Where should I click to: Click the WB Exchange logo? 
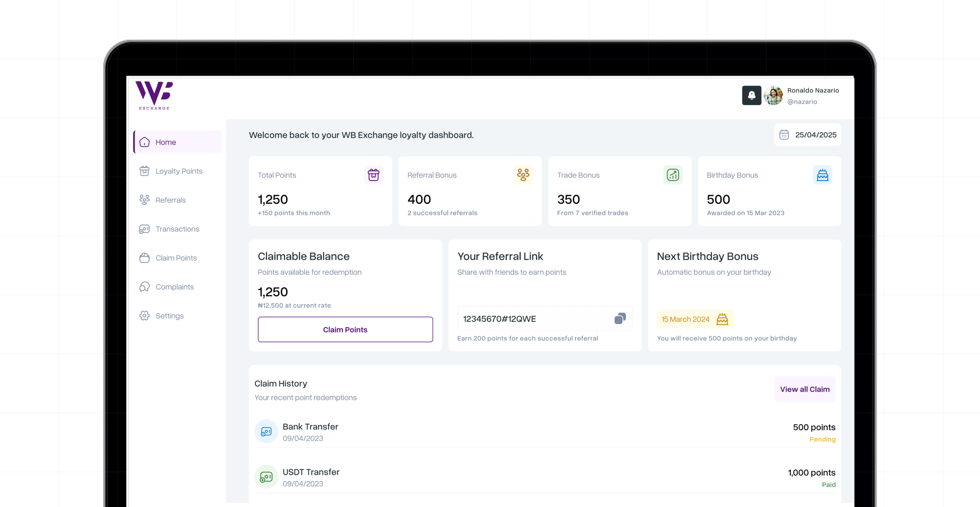coord(154,96)
